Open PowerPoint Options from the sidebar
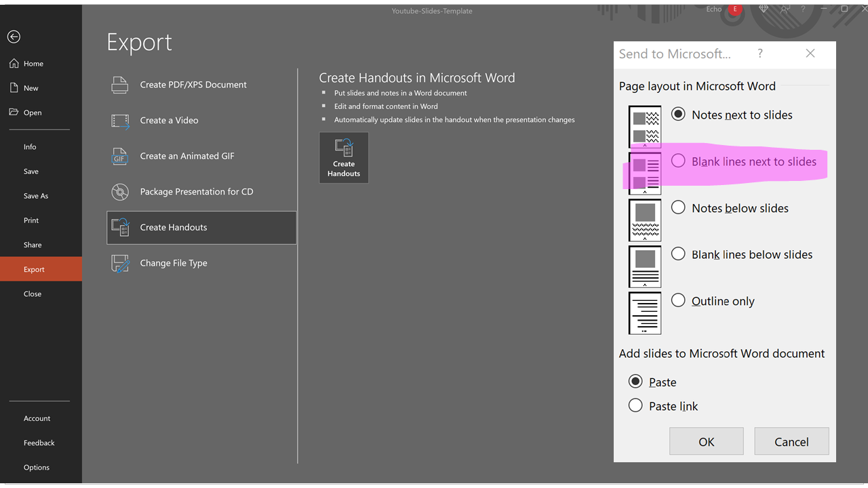Viewport: 868px width, 488px height. (36, 467)
